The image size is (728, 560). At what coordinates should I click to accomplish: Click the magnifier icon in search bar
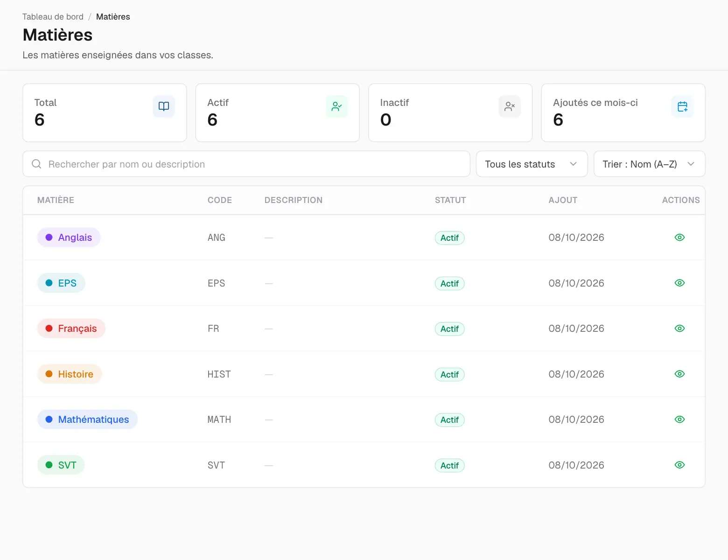(36, 164)
